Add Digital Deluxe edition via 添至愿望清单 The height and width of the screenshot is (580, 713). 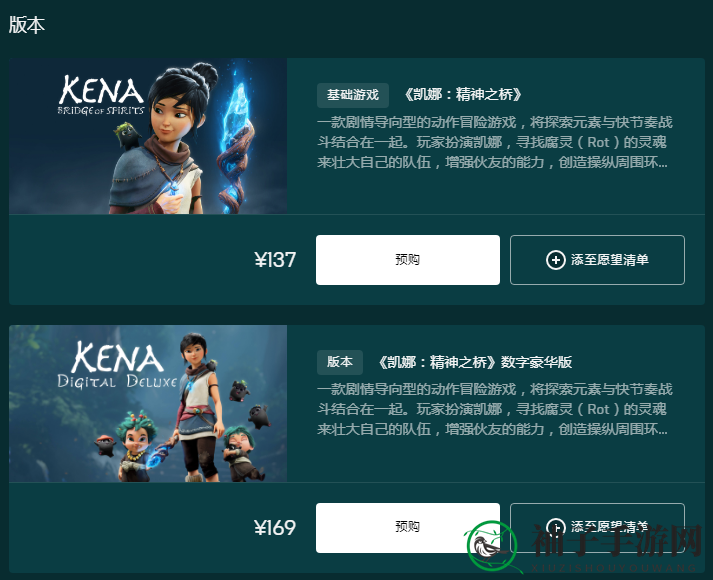point(597,528)
